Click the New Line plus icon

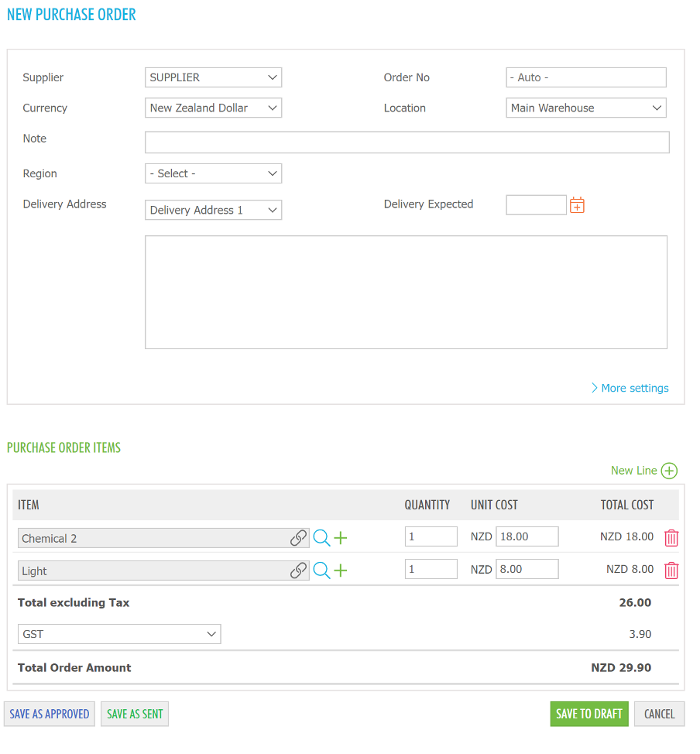669,471
